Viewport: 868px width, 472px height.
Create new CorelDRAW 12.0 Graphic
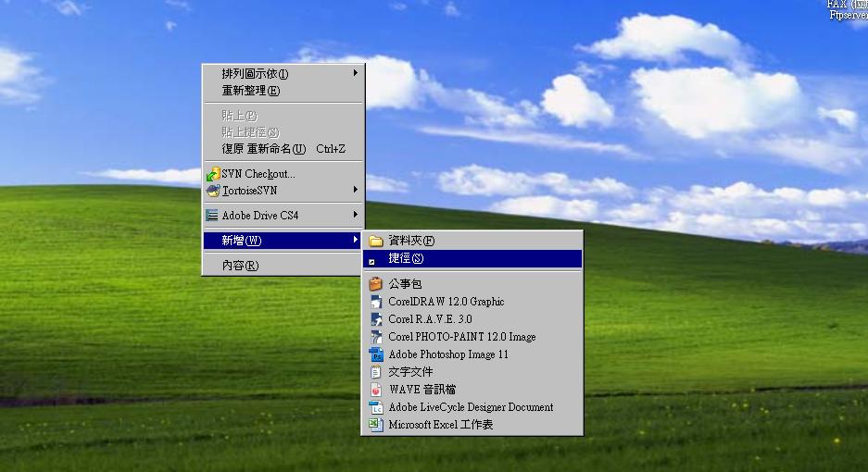[472, 302]
